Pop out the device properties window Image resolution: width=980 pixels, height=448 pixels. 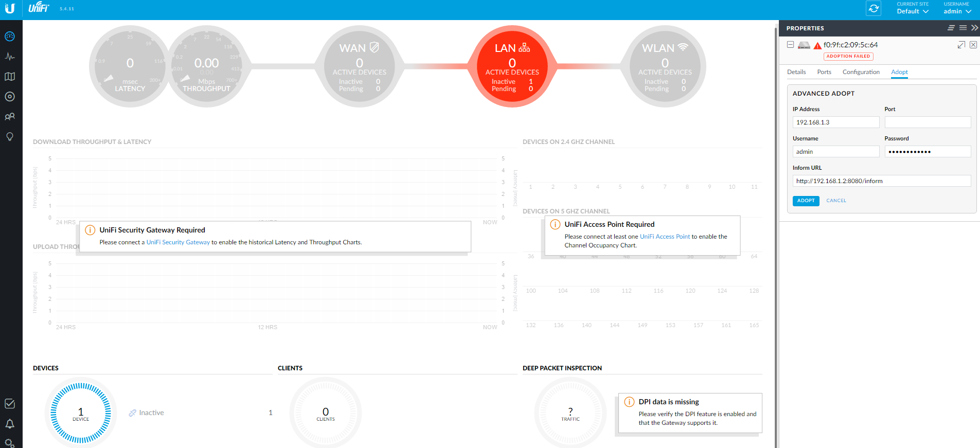(x=961, y=45)
